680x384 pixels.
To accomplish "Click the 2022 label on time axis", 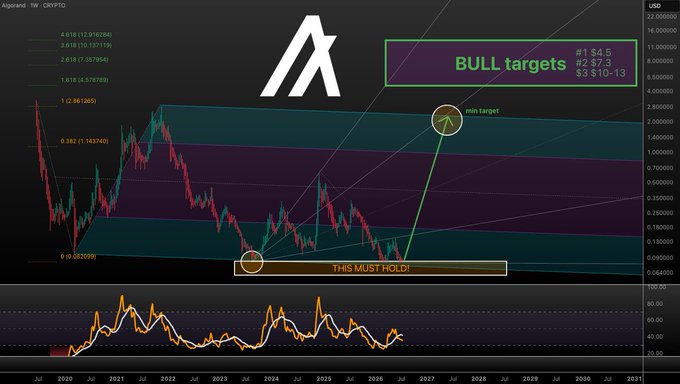I will [168, 379].
